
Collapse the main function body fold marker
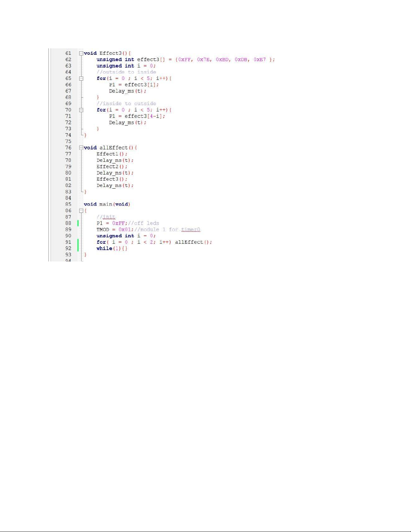[x=81, y=211]
